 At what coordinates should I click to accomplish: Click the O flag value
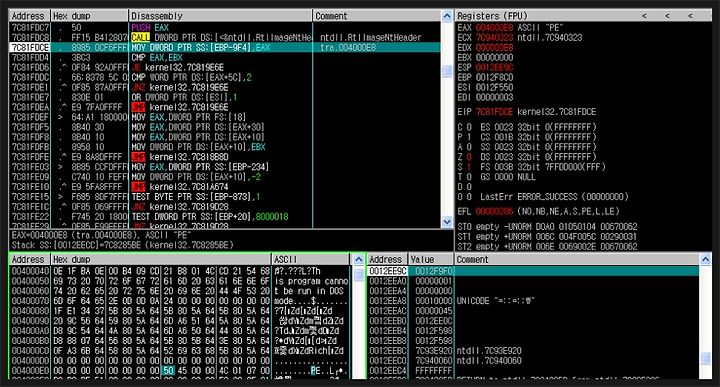469,196
